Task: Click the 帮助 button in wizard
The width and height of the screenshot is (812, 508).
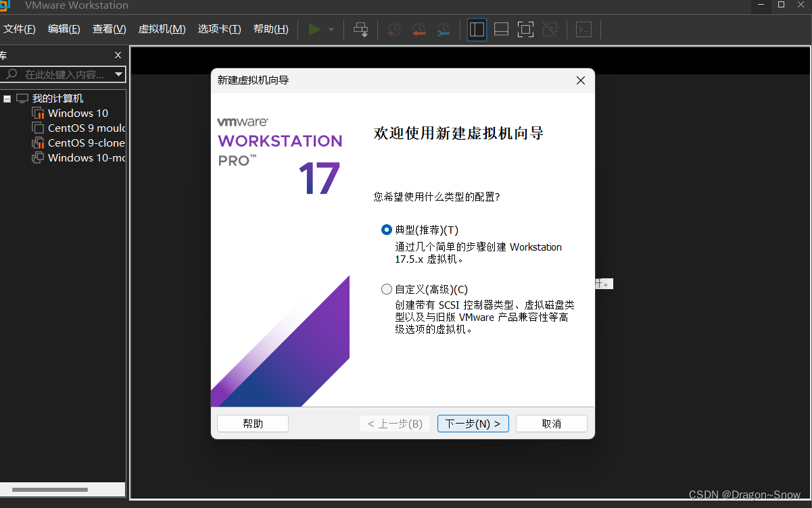Action: (x=253, y=424)
